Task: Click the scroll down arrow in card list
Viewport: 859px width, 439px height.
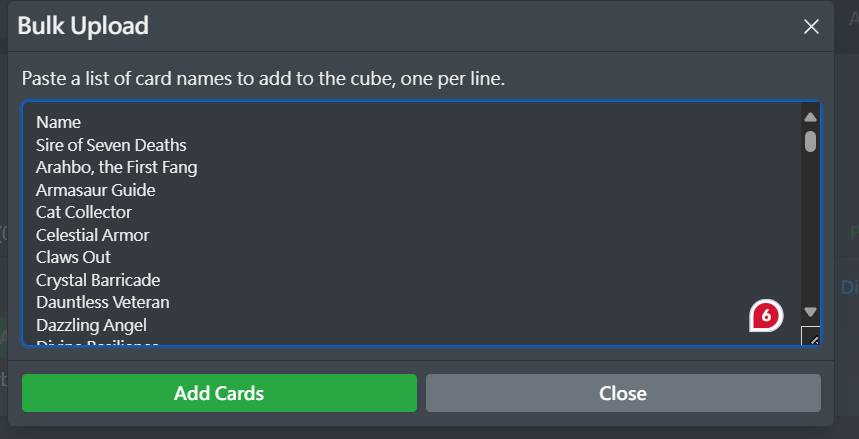Action: click(x=810, y=312)
